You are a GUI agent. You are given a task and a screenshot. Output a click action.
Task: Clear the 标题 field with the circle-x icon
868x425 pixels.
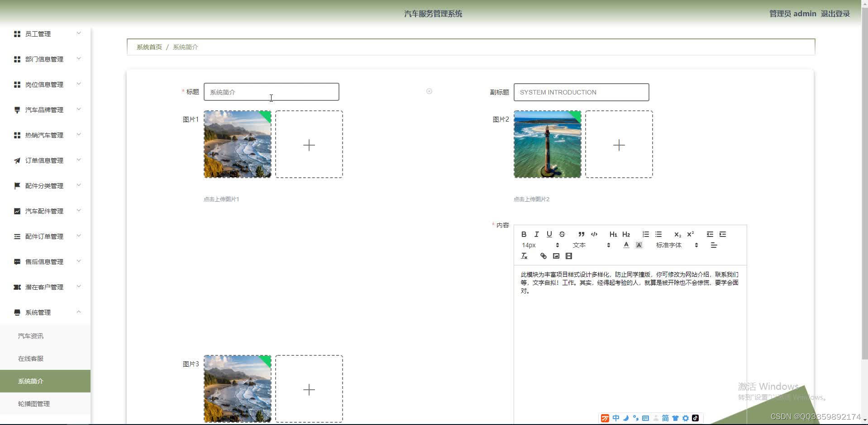click(429, 91)
